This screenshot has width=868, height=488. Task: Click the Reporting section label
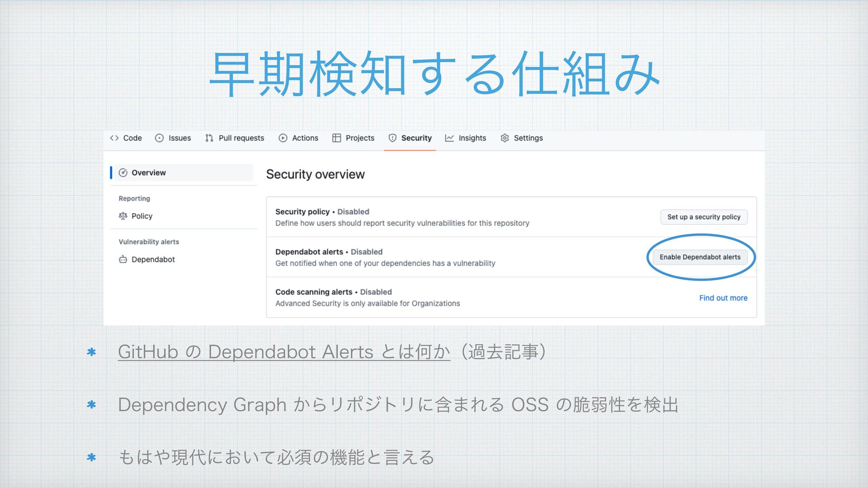click(134, 198)
